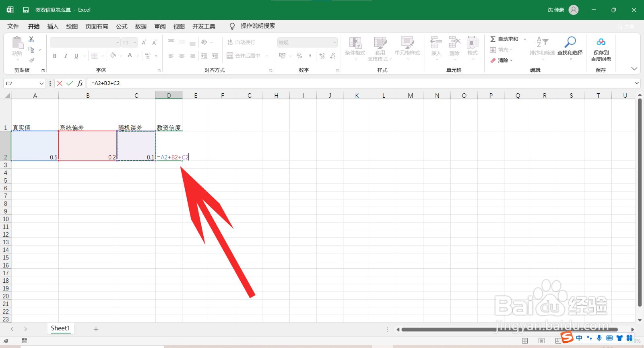
Task: Open 套用表格格式 format as table
Action: click(x=380, y=48)
